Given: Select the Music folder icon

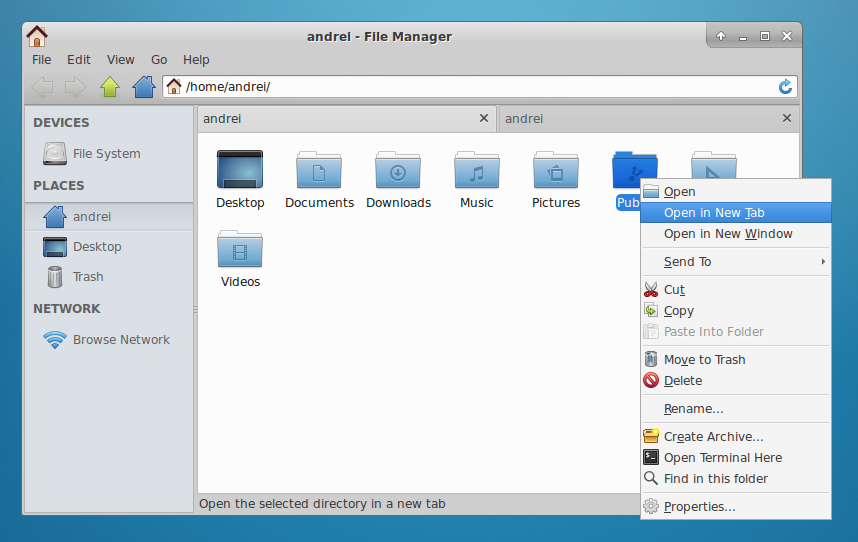Looking at the screenshot, I should click(477, 170).
